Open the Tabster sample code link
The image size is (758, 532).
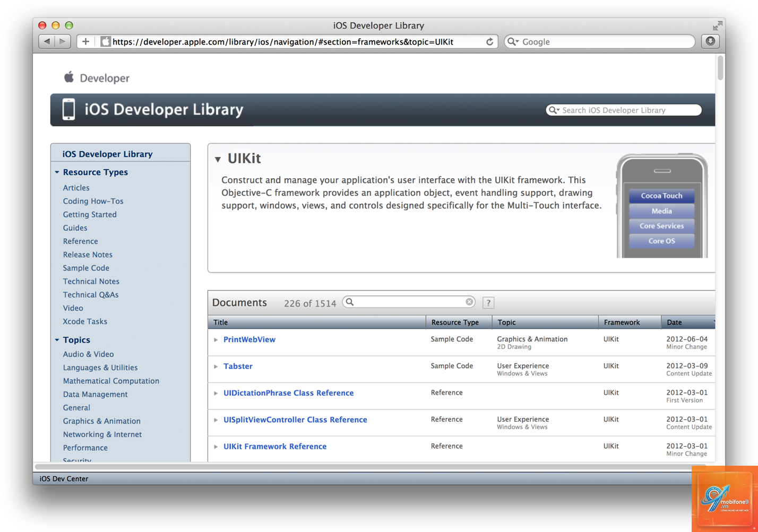238,366
